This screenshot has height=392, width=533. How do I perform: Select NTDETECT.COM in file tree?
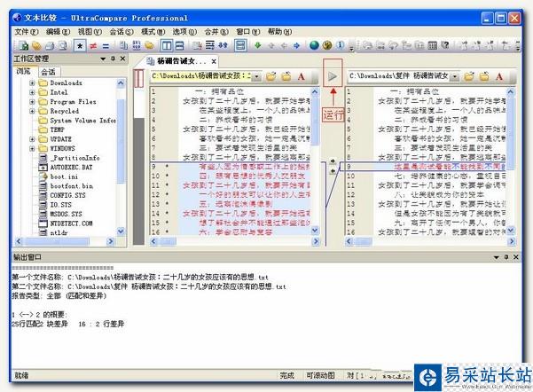coord(71,223)
